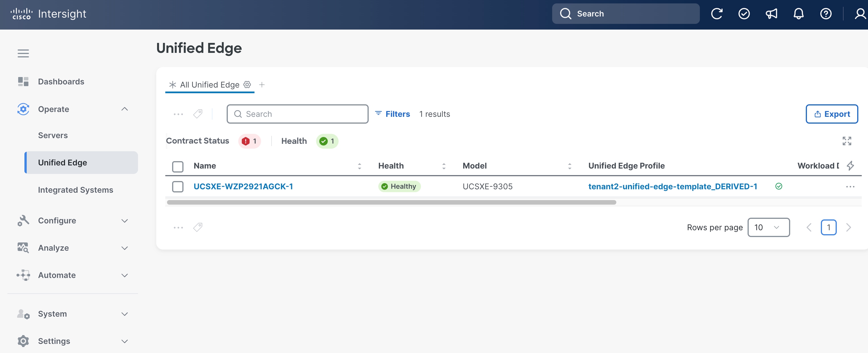This screenshot has height=353, width=868.
Task: Open the UCSXE-WZP2921AGCK-1 link
Action: coord(243,186)
